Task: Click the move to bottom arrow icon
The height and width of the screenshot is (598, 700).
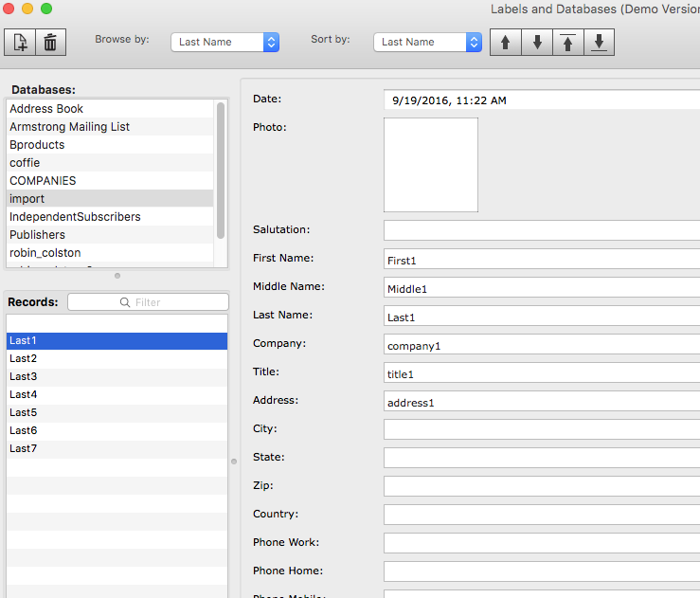Action: [x=599, y=43]
